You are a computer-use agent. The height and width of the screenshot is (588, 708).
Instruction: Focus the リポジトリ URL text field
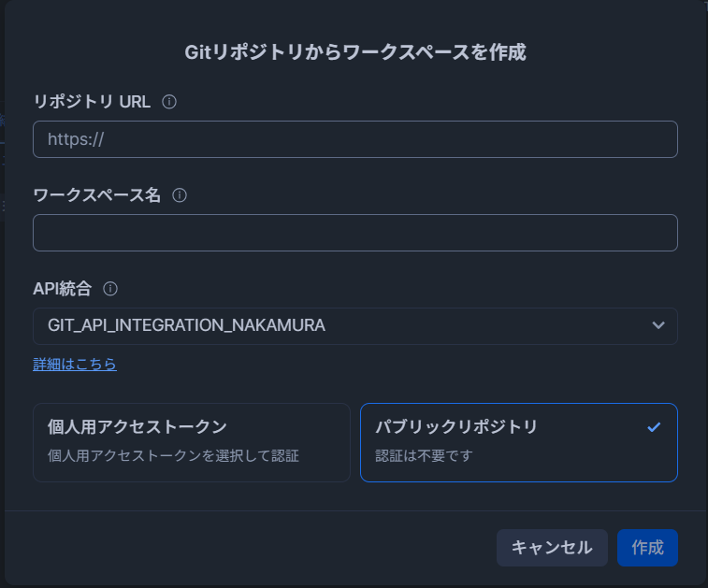[x=354, y=139]
